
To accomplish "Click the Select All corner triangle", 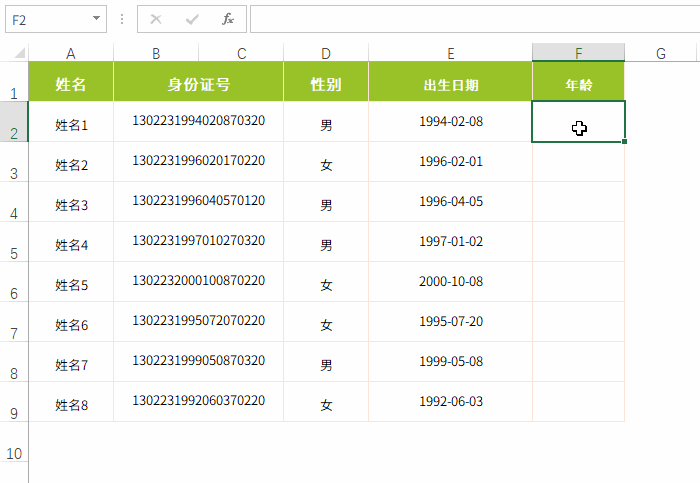I will click(x=20, y=54).
